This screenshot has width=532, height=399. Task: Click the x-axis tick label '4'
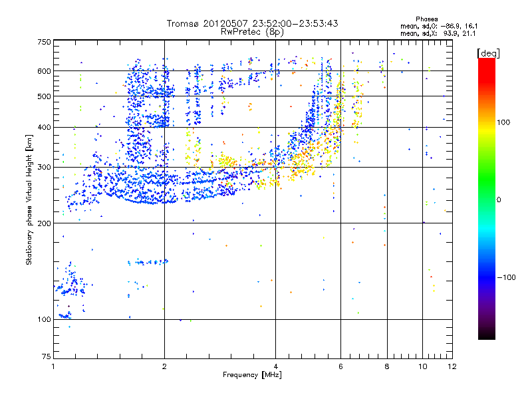(275, 366)
